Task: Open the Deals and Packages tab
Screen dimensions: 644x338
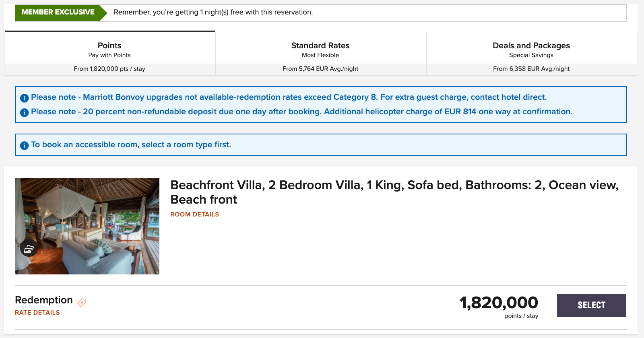Action: (x=531, y=53)
